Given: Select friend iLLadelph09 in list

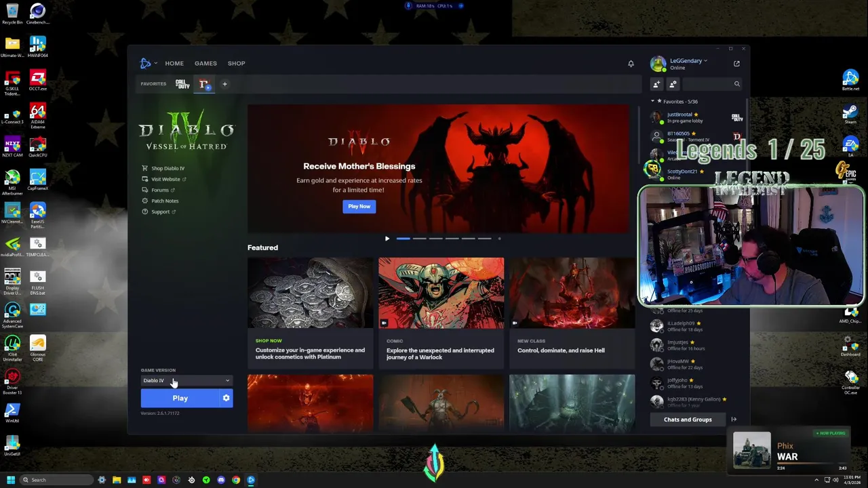Looking at the screenshot, I should point(697,326).
